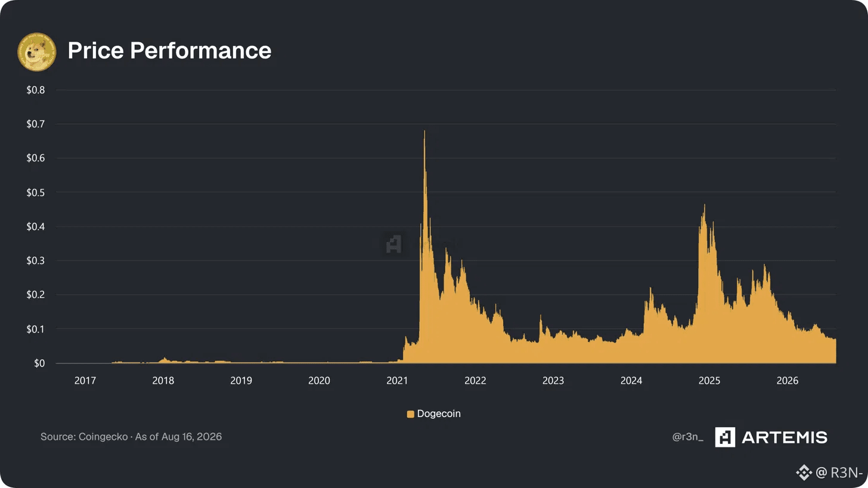
Task: Click the Binance logo icon beside @ R3N-
Action: click(x=804, y=473)
